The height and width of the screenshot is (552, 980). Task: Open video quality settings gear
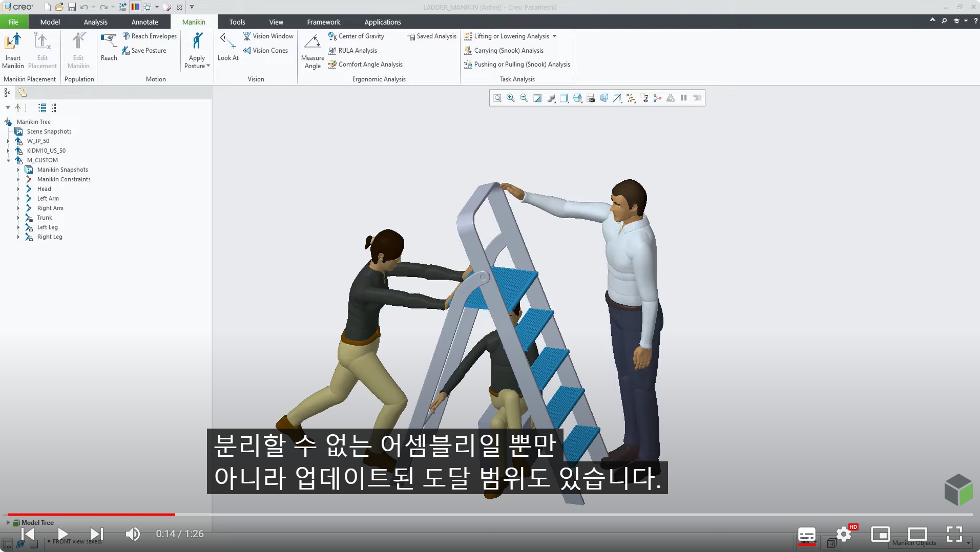click(x=844, y=534)
